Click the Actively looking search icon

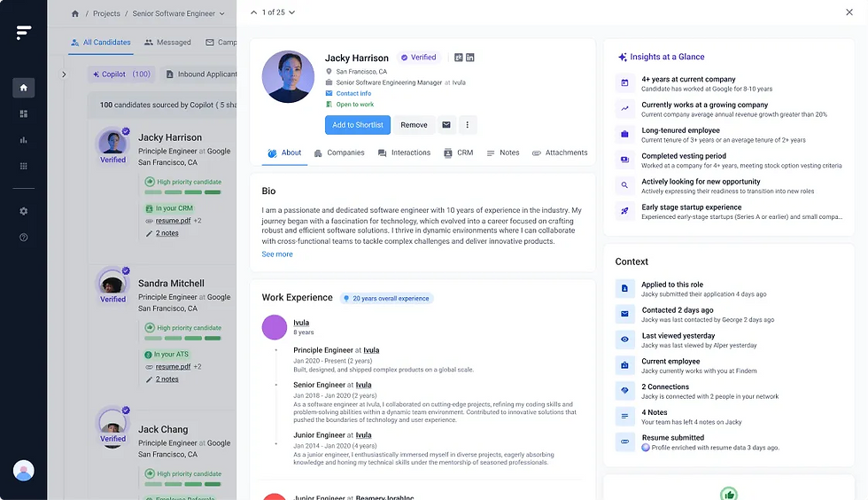coord(624,185)
